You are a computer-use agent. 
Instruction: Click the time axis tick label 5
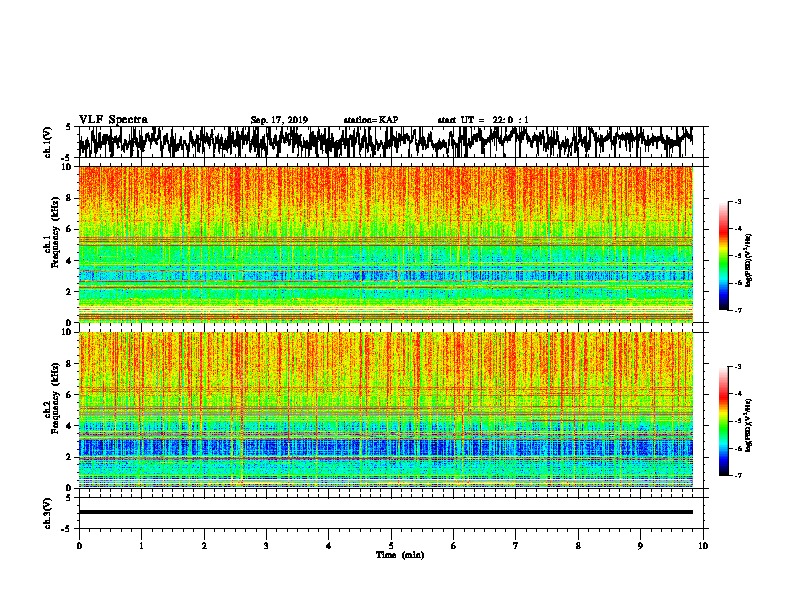click(391, 546)
